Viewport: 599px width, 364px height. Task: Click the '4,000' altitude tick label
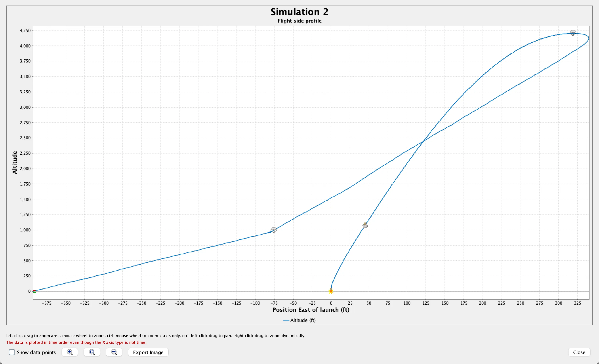coord(25,46)
